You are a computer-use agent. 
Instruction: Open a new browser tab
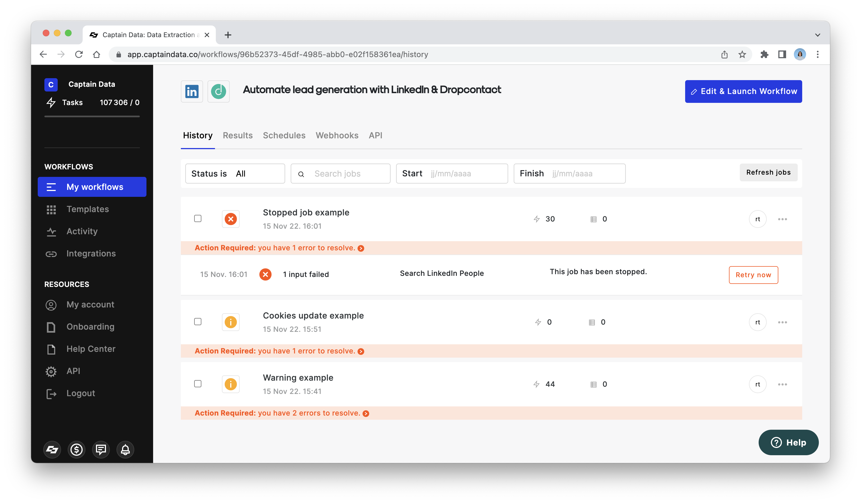pos(228,35)
